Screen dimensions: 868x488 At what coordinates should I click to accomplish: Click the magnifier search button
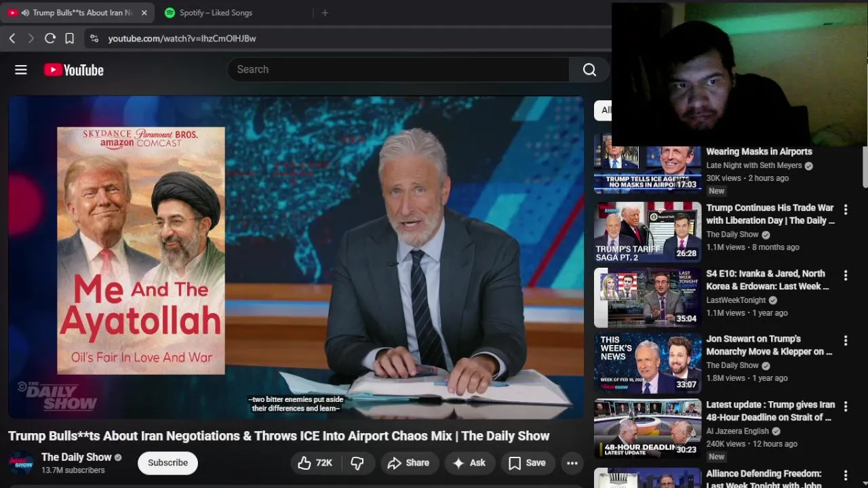589,69
